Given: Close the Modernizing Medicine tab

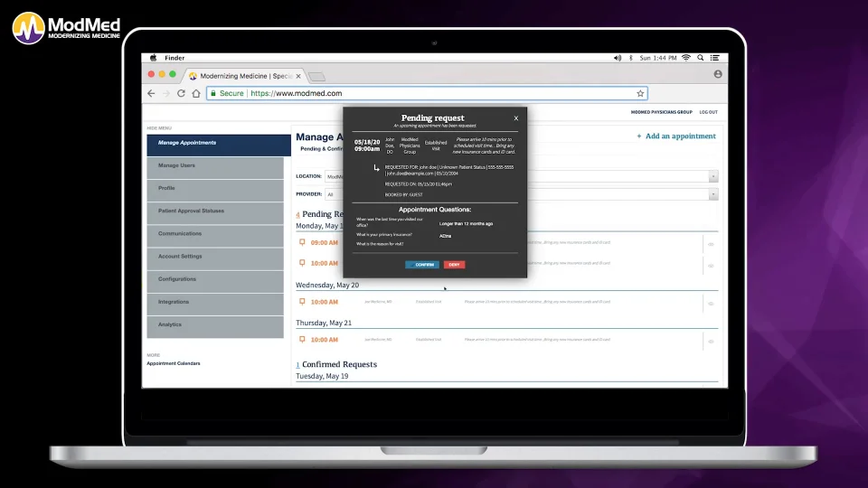Looking at the screenshot, I should tap(298, 76).
